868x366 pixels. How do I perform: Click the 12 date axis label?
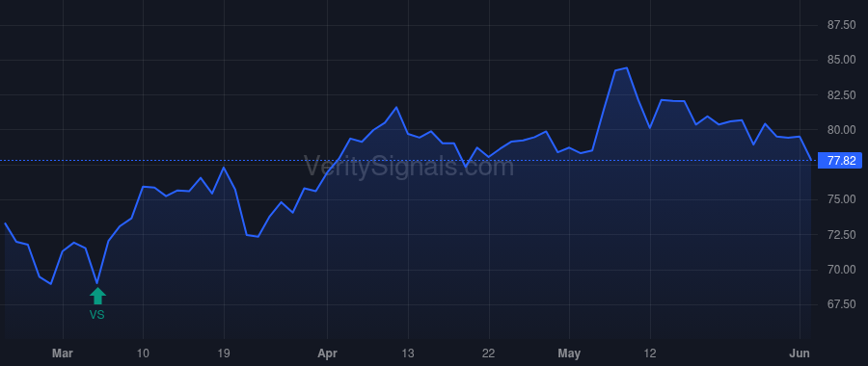(650, 353)
